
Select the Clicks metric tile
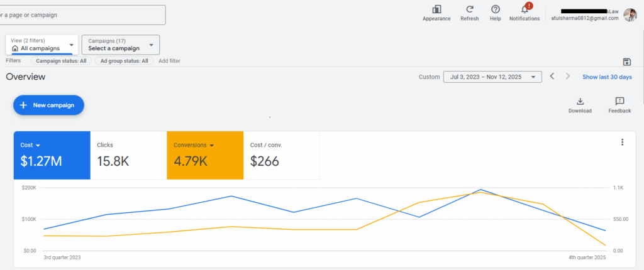pos(128,154)
